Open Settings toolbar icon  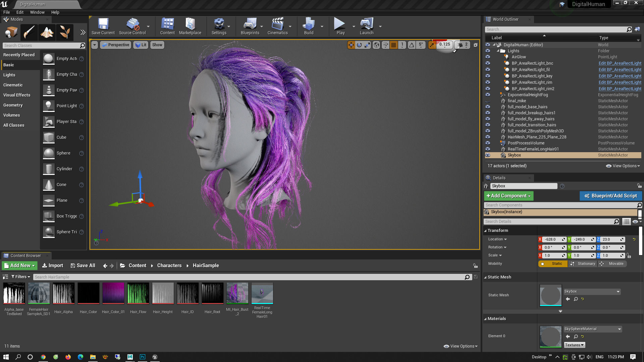pos(219,26)
